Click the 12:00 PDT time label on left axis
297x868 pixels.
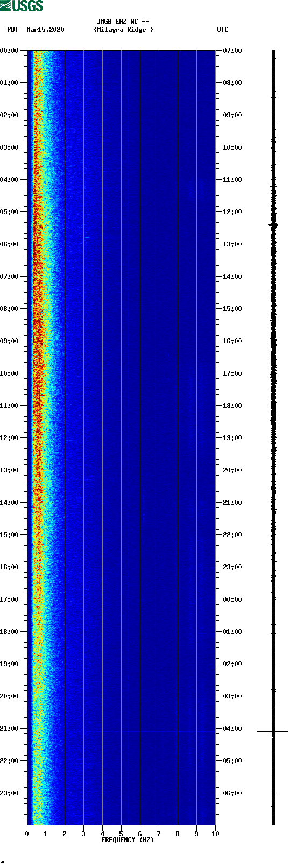point(9,438)
